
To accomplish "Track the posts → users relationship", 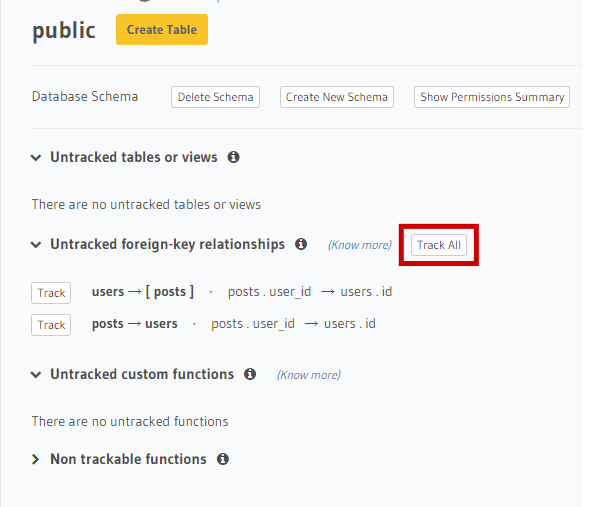I will point(51,325).
